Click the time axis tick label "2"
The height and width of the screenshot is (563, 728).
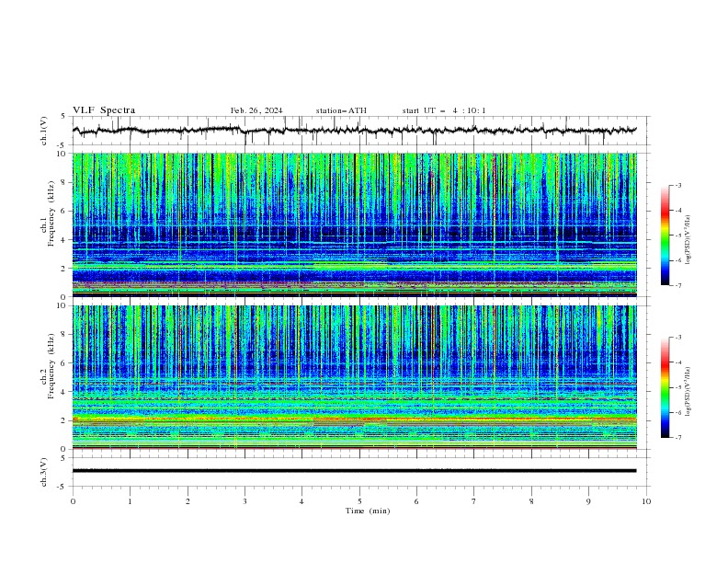point(188,501)
